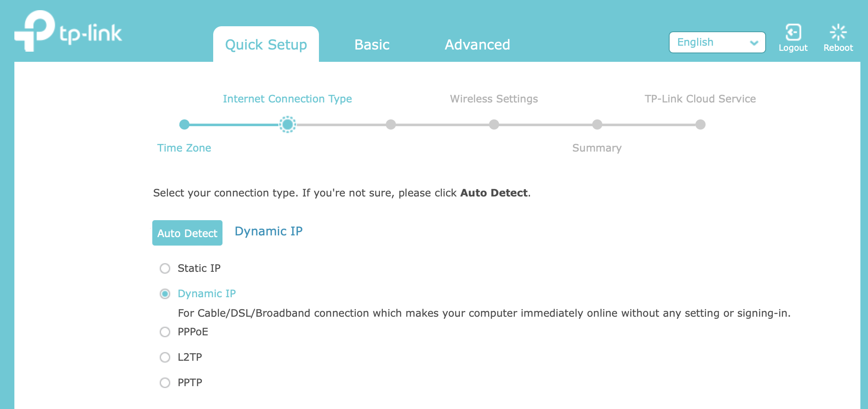The image size is (868, 409).
Task: Click the Logout icon
Action: click(793, 32)
